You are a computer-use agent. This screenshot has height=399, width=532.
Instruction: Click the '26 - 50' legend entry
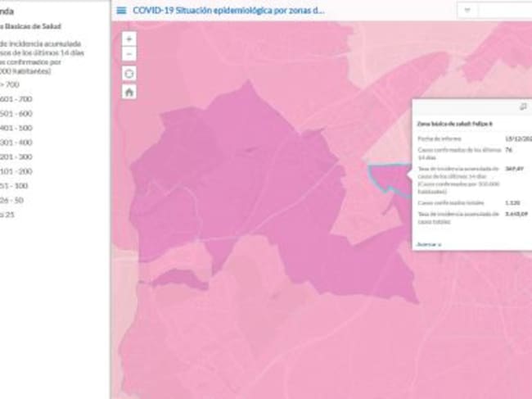pos(12,200)
